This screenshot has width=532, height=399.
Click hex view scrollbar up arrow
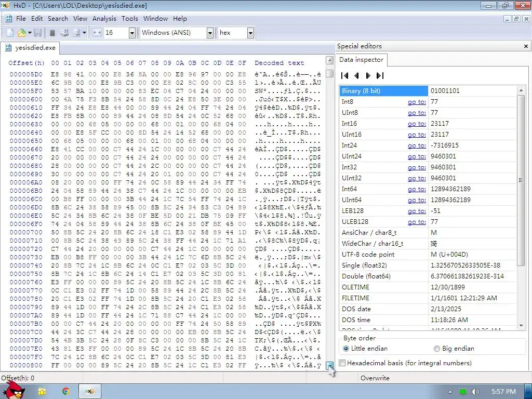[329, 60]
